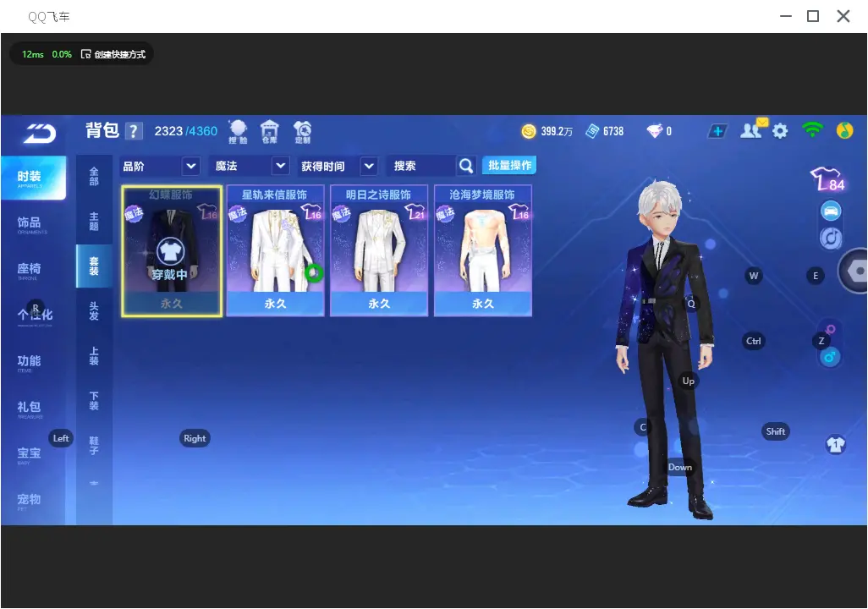Switch to the 主题 sub-tab
Image resolution: width=868 pixels, height=609 pixels.
(94, 222)
